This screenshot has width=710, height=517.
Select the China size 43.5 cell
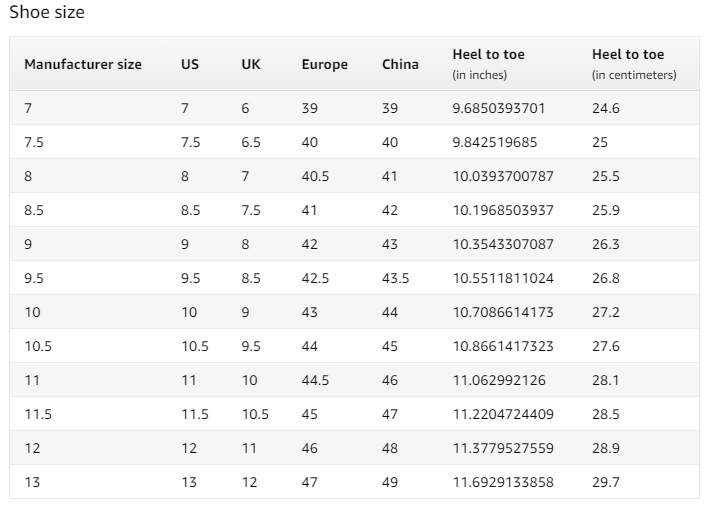396,278
